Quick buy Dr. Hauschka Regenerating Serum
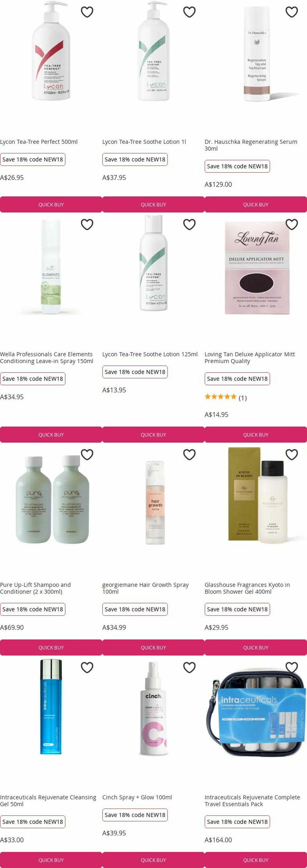The image size is (307, 868). point(256,205)
